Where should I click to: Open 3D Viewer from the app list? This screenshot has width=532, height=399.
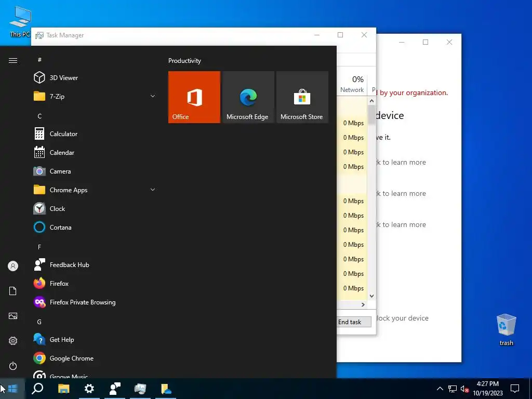pos(95,78)
